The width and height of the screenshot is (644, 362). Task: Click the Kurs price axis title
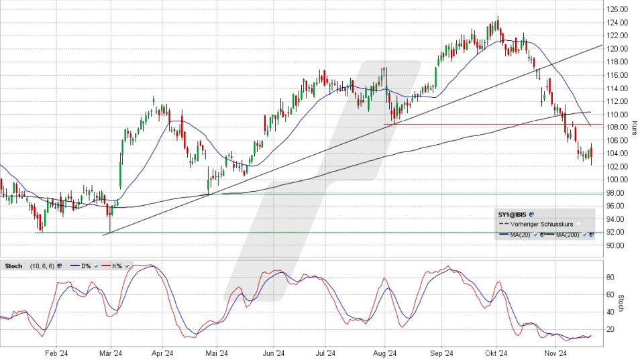pyautogui.click(x=634, y=129)
